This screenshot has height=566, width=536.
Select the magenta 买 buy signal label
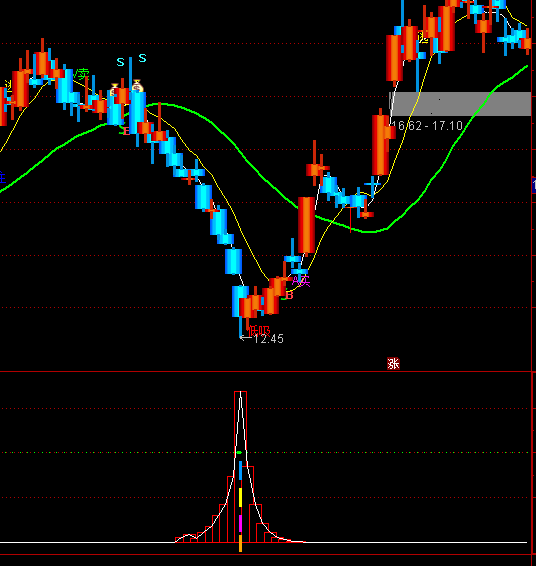click(x=302, y=281)
